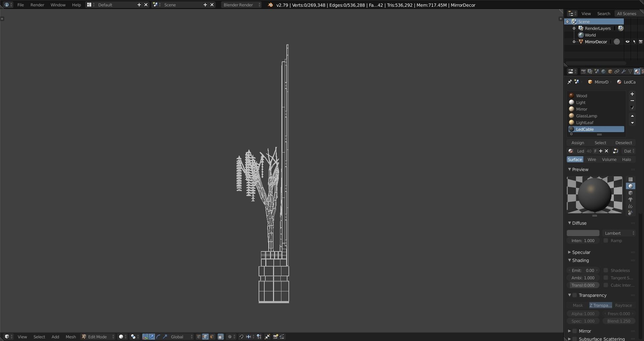Viewport: 644px width, 341px height.
Task: Open the Render menu
Action: 37,5
